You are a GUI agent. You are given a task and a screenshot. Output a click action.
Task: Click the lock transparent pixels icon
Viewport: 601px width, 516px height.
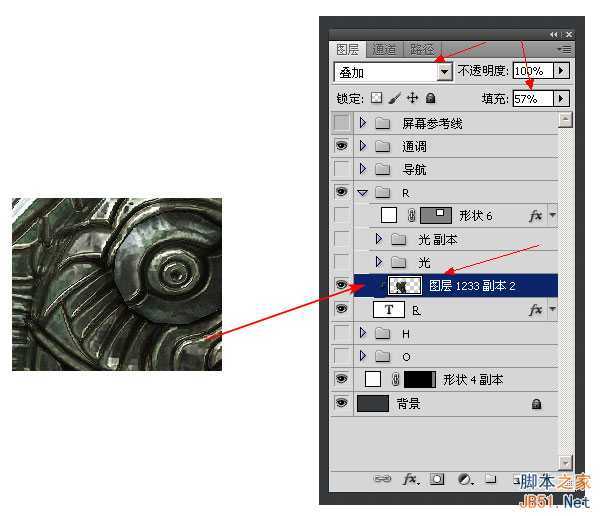(x=377, y=99)
